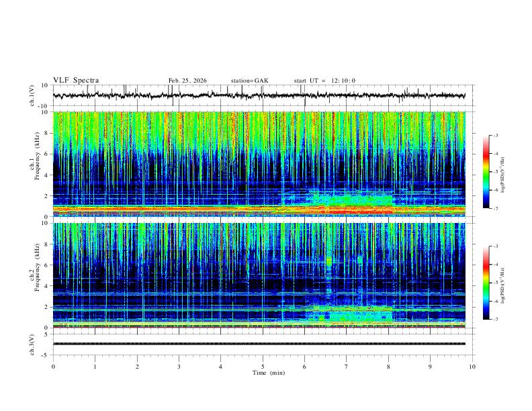This screenshot has height=411, width=532.
Task: Click the time axis tick label '5'
Action: coord(263,367)
